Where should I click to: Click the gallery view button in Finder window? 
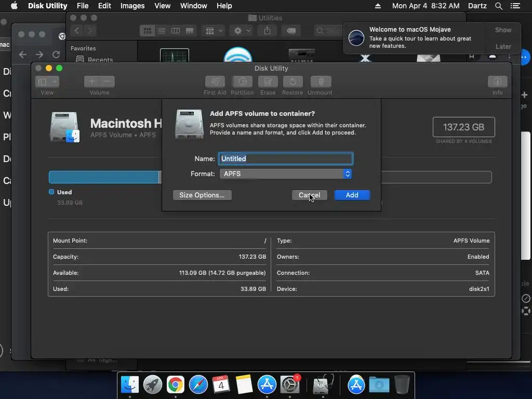tap(190, 31)
